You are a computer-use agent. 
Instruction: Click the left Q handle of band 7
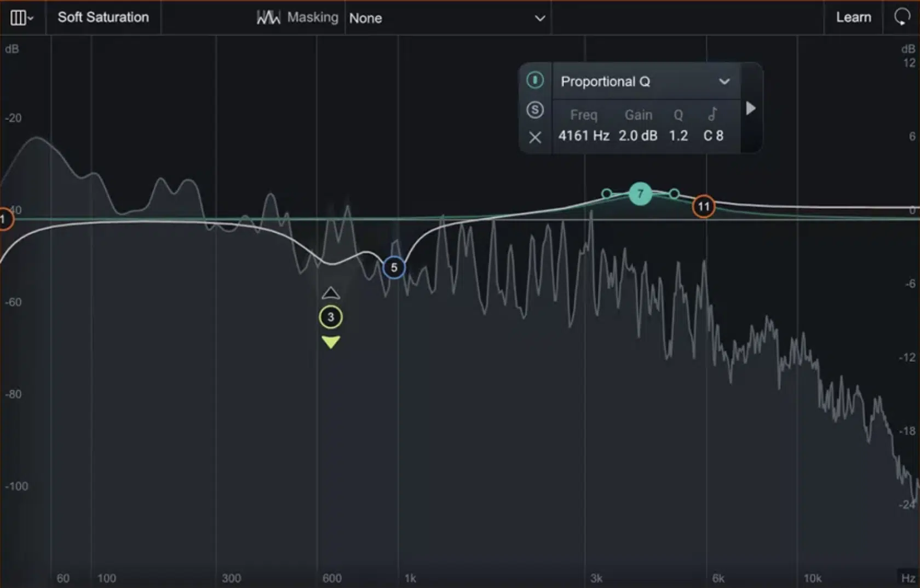[606, 193]
